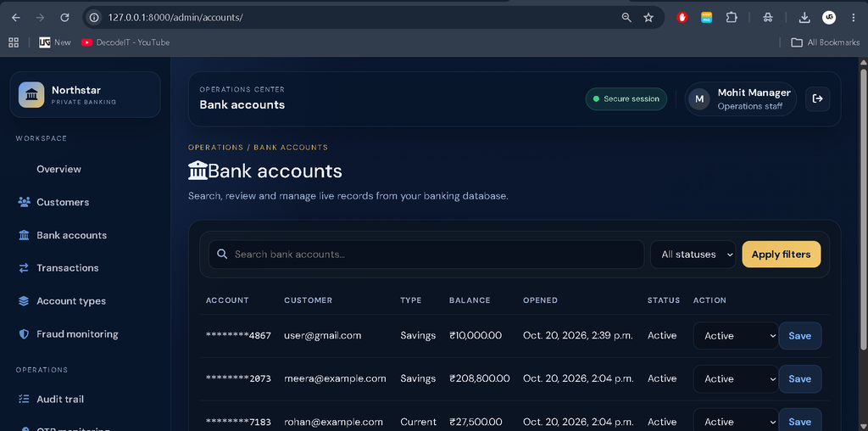The image size is (868, 431).
Task: Open status dropdown for account 4867
Action: point(736,336)
